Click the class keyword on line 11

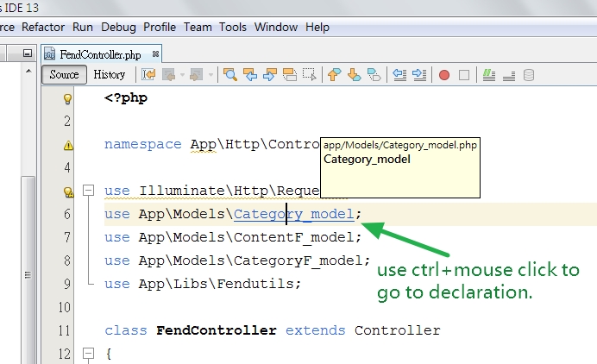click(126, 330)
